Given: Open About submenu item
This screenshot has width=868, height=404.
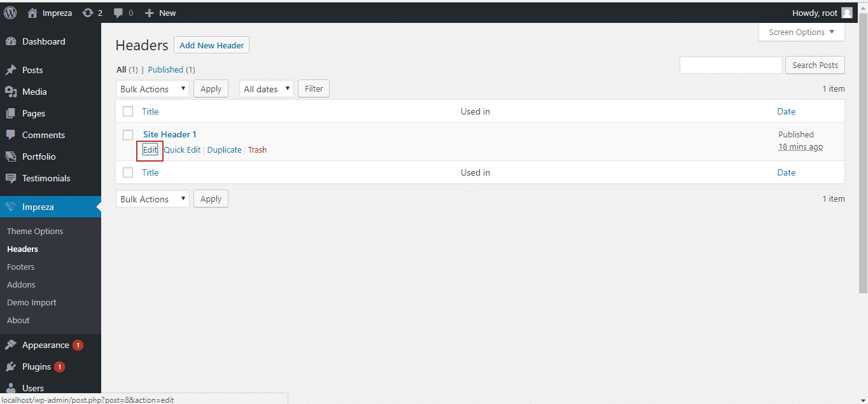Looking at the screenshot, I should click(x=18, y=320).
